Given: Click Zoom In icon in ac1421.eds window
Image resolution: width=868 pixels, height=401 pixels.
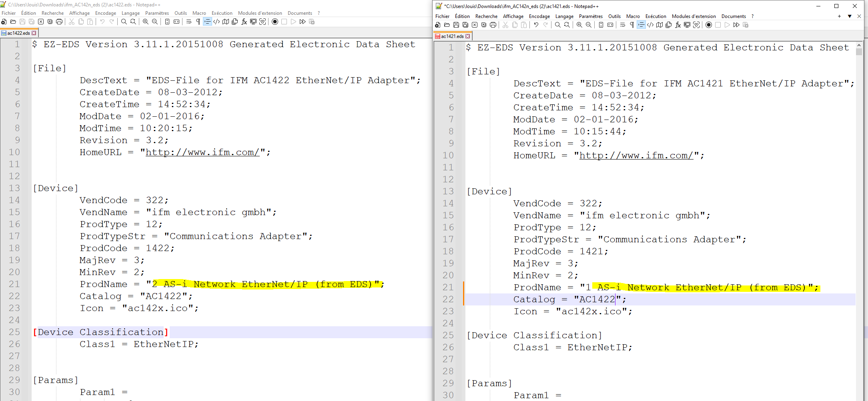Looking at the screenshot, I should pos(579,25).
